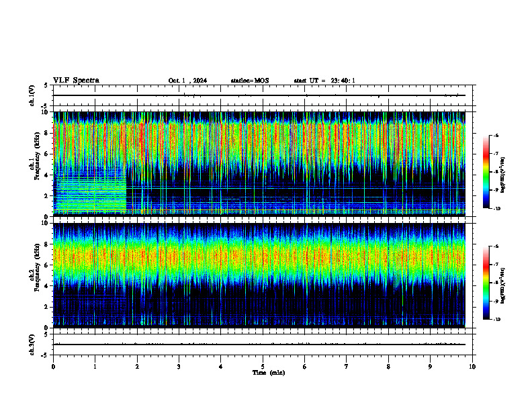
Task: Click the "-9" label on ch.1 colorbar
Action: [496, 190]
